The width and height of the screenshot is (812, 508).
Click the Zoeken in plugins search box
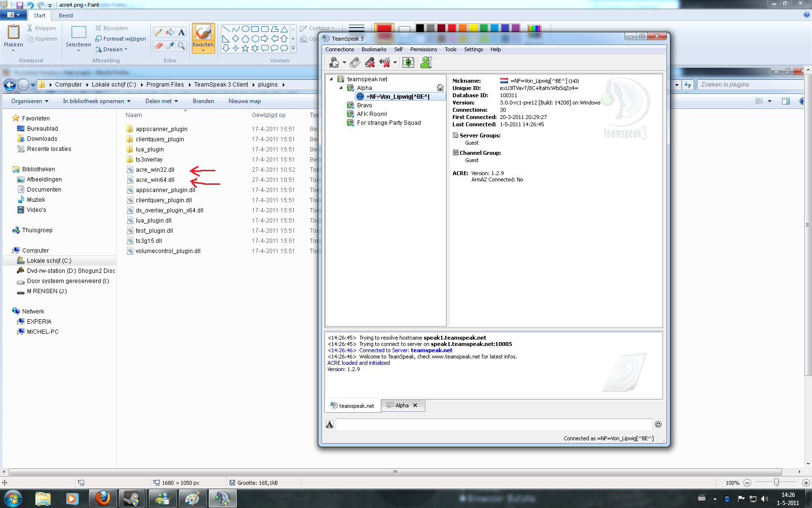pos(750,85)
